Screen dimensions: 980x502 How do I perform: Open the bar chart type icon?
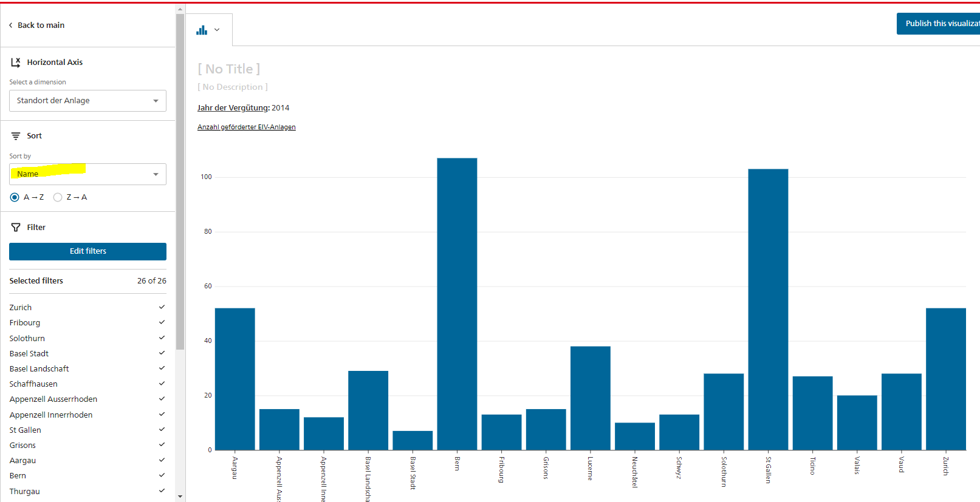pos(202,30)
